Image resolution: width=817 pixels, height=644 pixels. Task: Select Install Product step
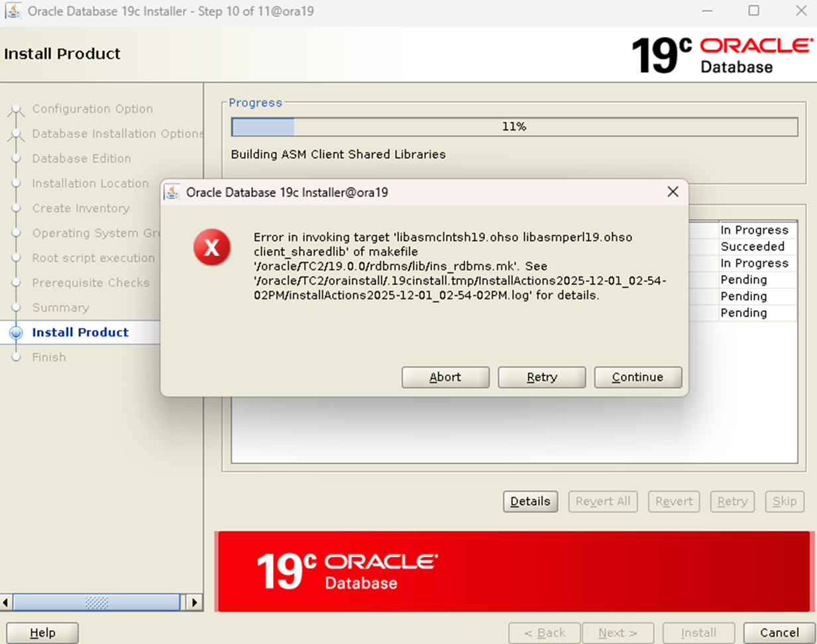click(x=80, y=333)
